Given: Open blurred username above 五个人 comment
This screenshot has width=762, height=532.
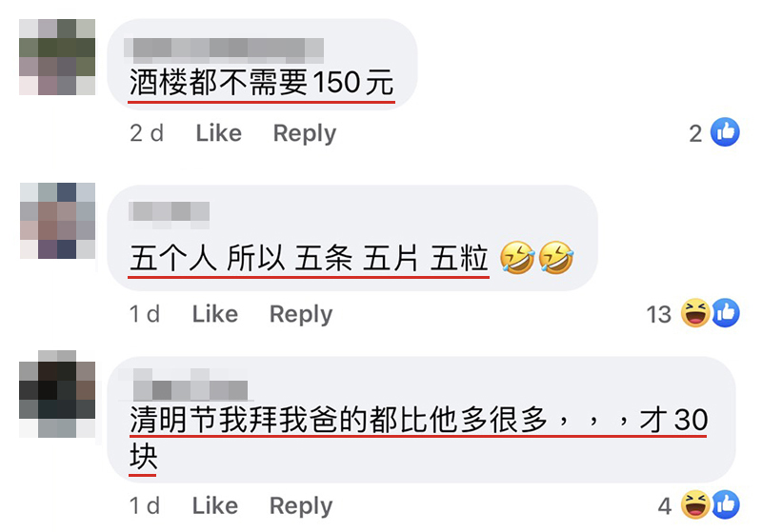Looking at the screenshot, I should point(170,214).
